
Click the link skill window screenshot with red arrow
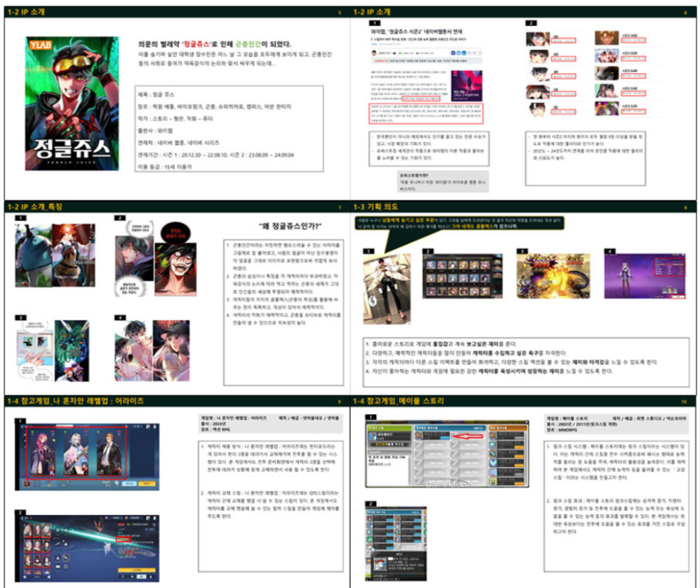[447, 454]
